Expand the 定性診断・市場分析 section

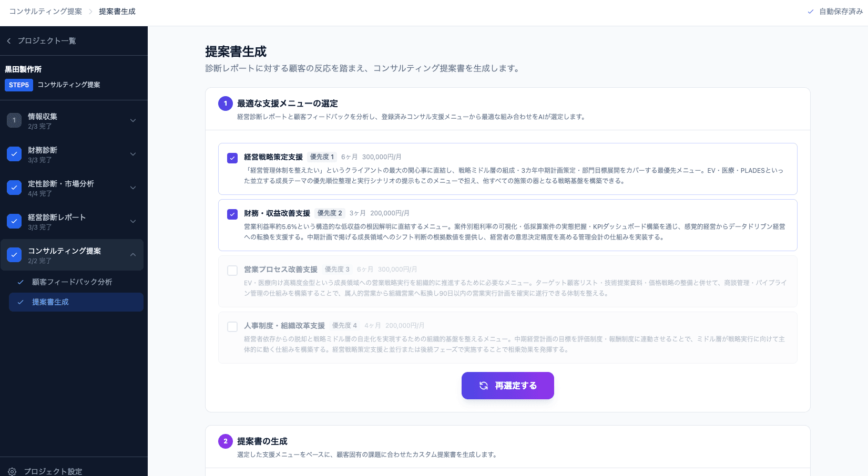tap(133, 188)
